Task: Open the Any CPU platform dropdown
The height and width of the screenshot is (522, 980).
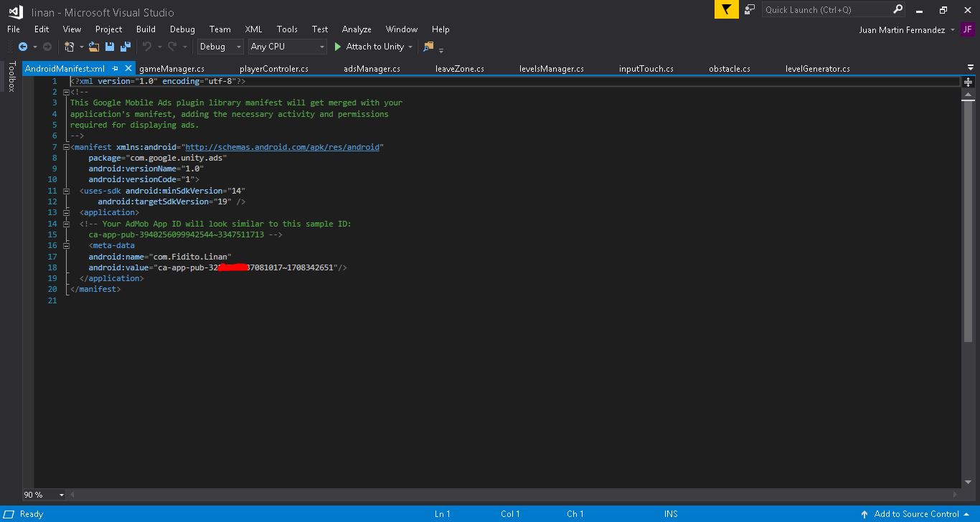Action: [x=287, y=47]
